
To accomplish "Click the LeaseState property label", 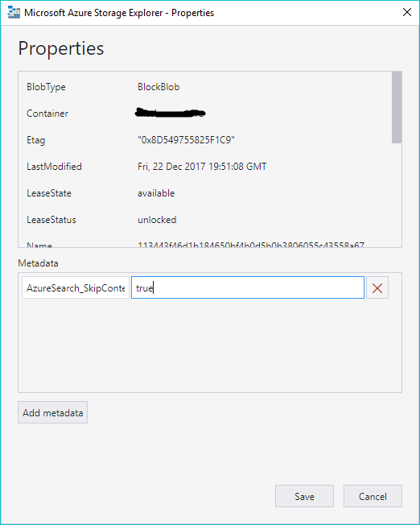I will (49, 193).
